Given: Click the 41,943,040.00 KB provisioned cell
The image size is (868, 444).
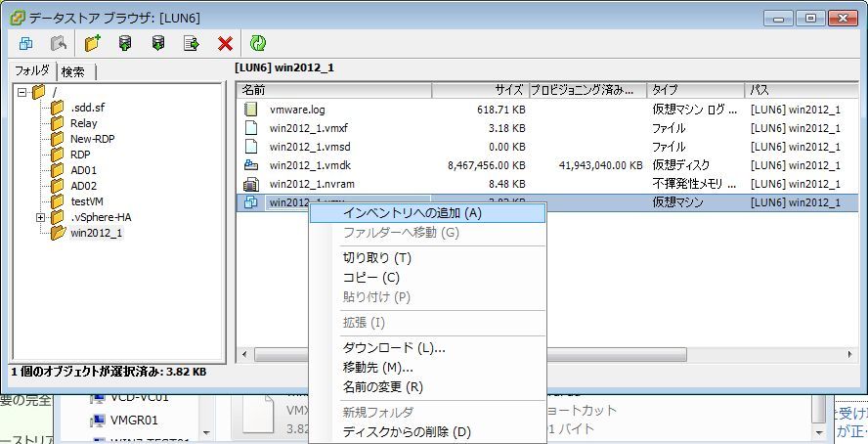Looking at the screenshot, I should (x=600, y=165).
